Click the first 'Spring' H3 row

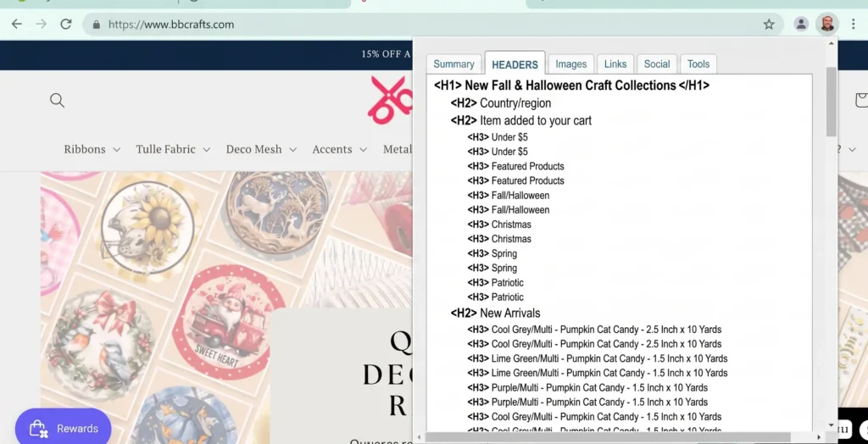coord(492,253)
